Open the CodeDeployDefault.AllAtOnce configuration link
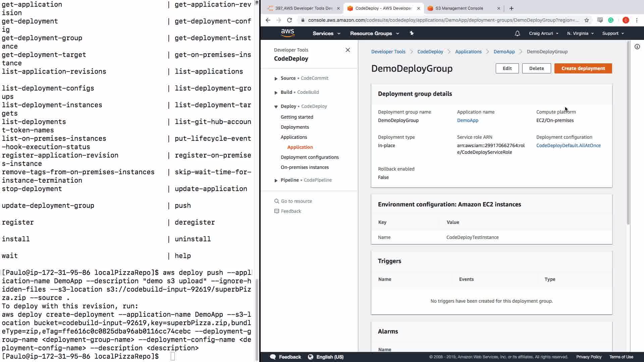644x362 pixels. (x=568, y=145)
